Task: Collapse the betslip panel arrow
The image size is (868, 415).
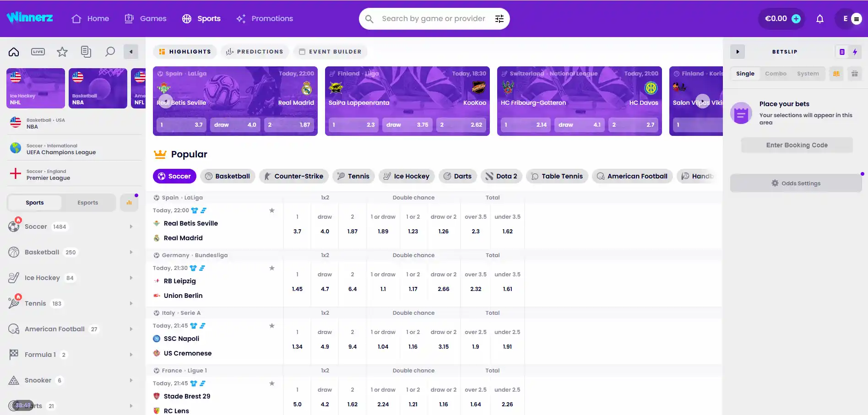Action: click(738, 52)
